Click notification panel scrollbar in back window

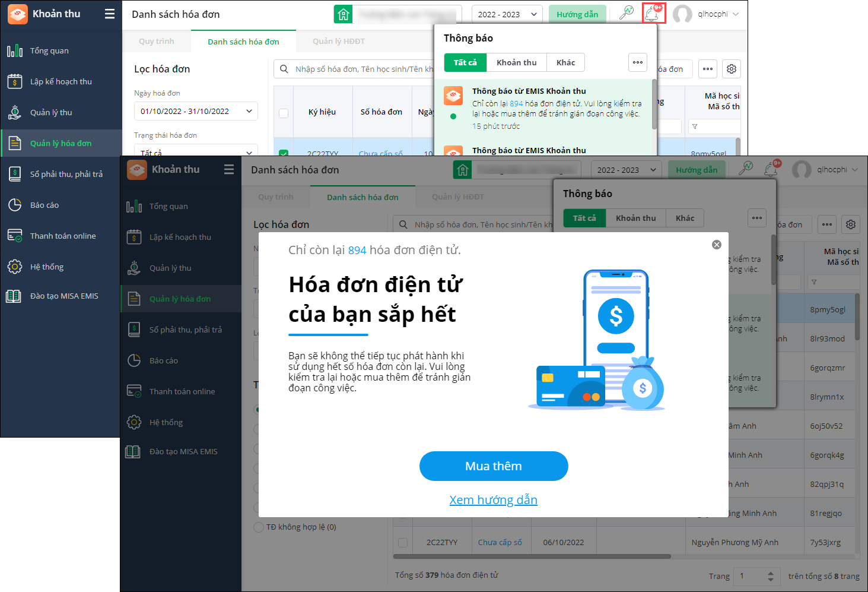click(x=654, y=105)
